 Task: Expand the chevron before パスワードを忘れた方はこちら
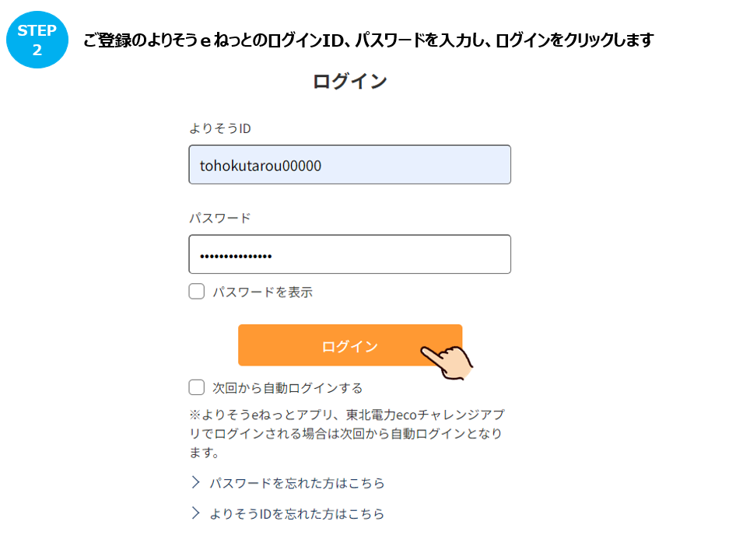pyautogui.click(x=196, y=482)
